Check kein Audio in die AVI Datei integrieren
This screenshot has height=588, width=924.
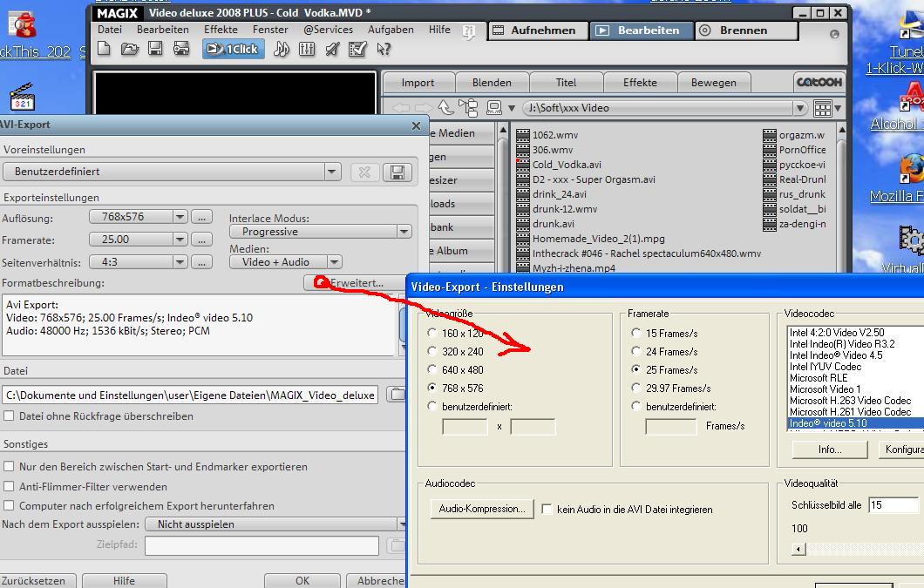547,509
